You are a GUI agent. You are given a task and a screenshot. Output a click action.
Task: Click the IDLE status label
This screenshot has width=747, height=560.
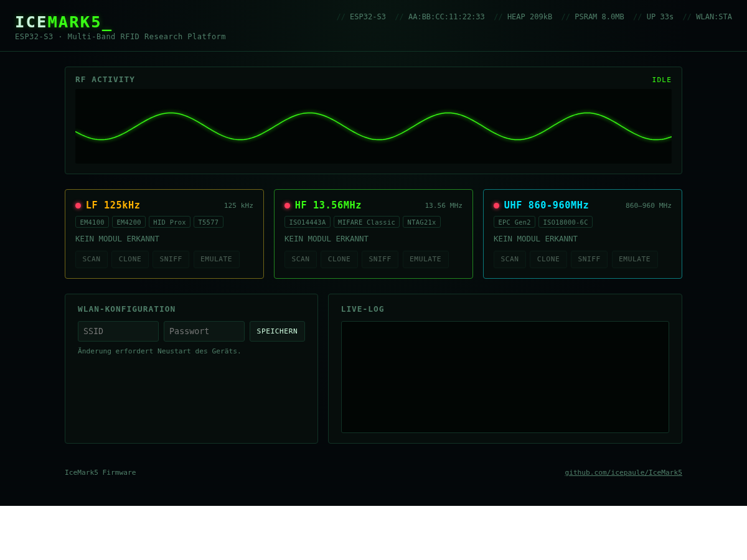662,80
